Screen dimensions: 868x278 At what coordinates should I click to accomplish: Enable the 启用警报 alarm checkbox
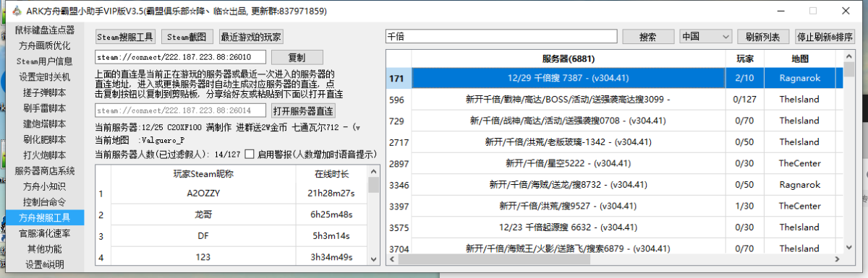(250, 154)
